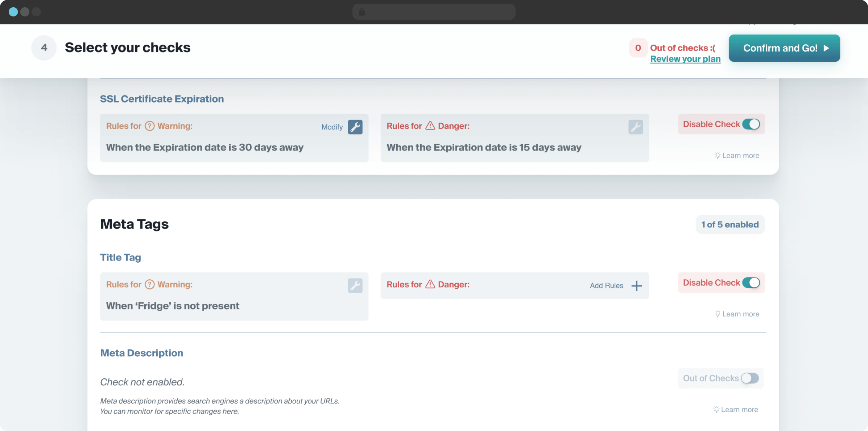868x431 pixels.
Task: Click the lightbulb icon beside Meta Description Learn more
Action: tap(716, 409)
